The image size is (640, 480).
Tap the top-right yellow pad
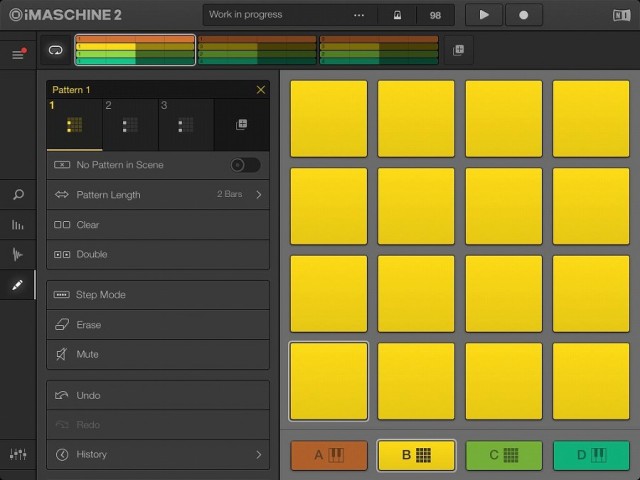(x=591, y=119)
